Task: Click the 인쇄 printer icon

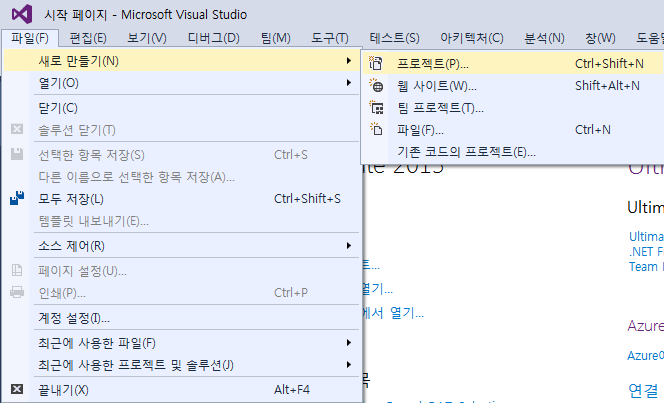Action: (17, 292)
